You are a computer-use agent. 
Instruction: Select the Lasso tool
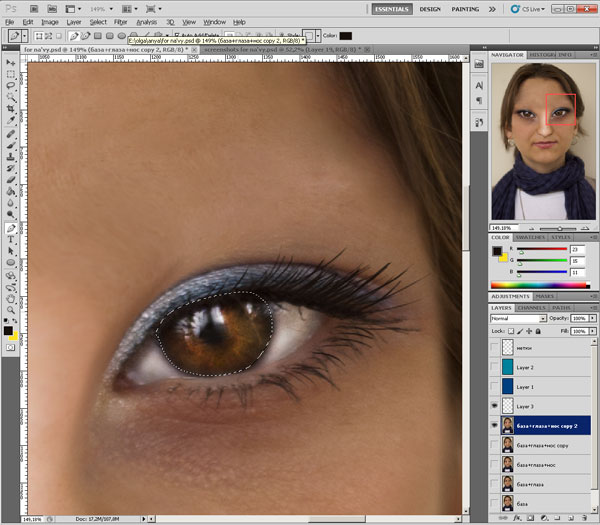point(10,87)
